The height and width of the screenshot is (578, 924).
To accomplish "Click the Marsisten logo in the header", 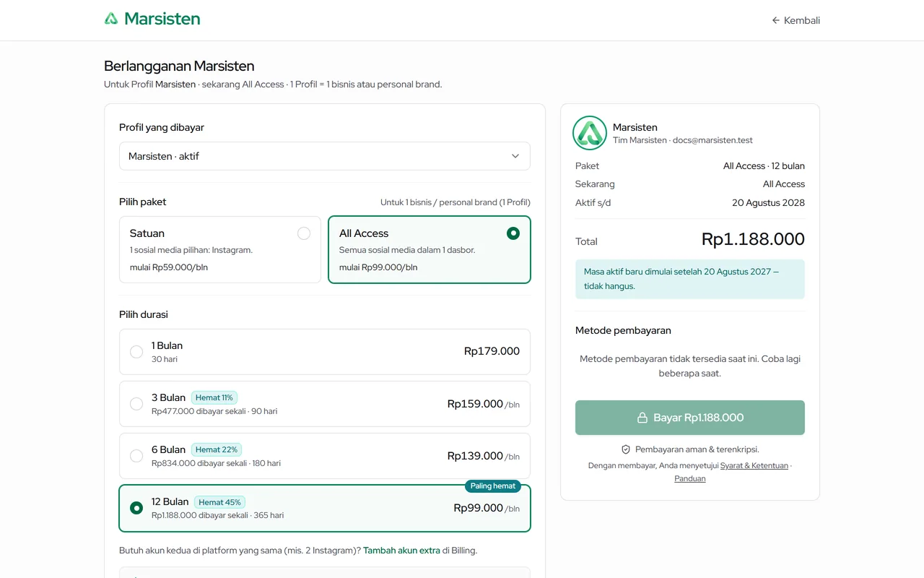I will coord(152,20).
